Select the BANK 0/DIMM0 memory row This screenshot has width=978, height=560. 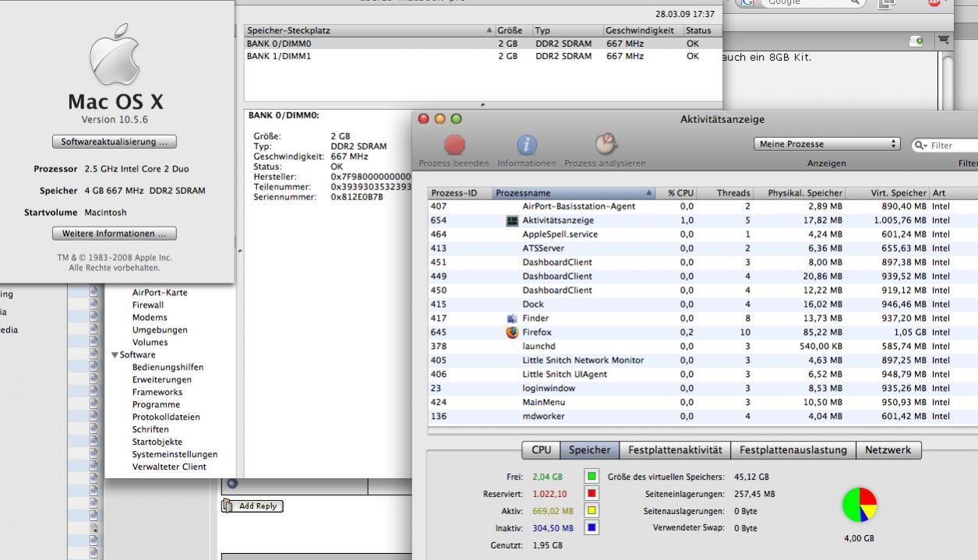483,44
